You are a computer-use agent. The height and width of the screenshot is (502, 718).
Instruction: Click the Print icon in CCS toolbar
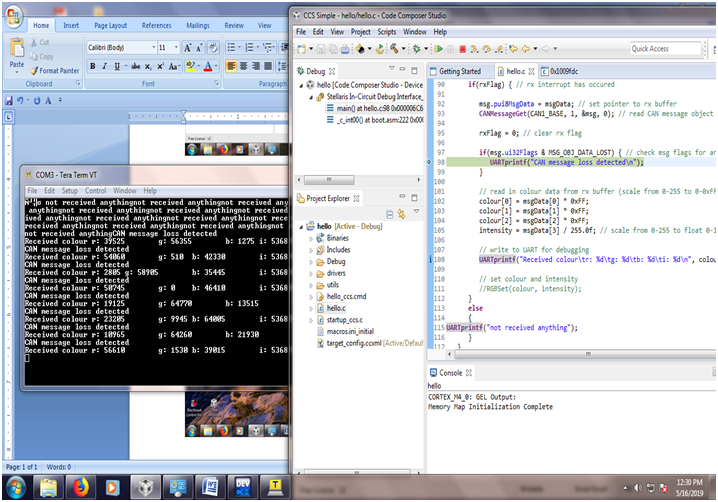[345, 49]
